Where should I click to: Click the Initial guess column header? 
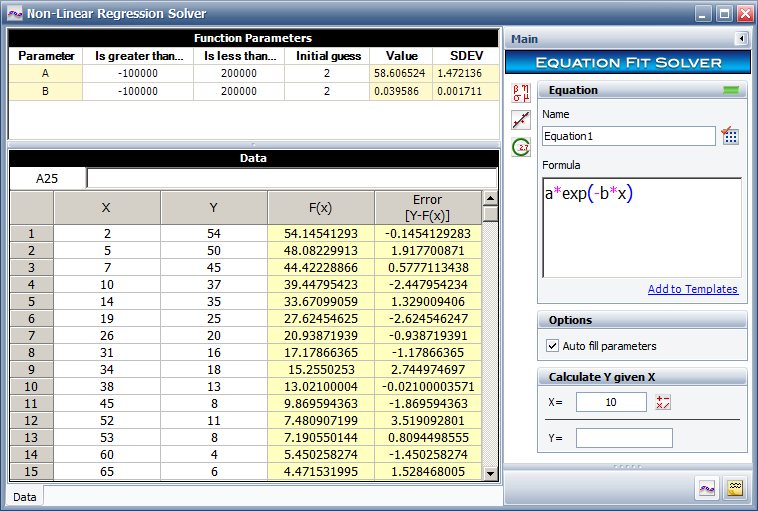pos(327,56)
